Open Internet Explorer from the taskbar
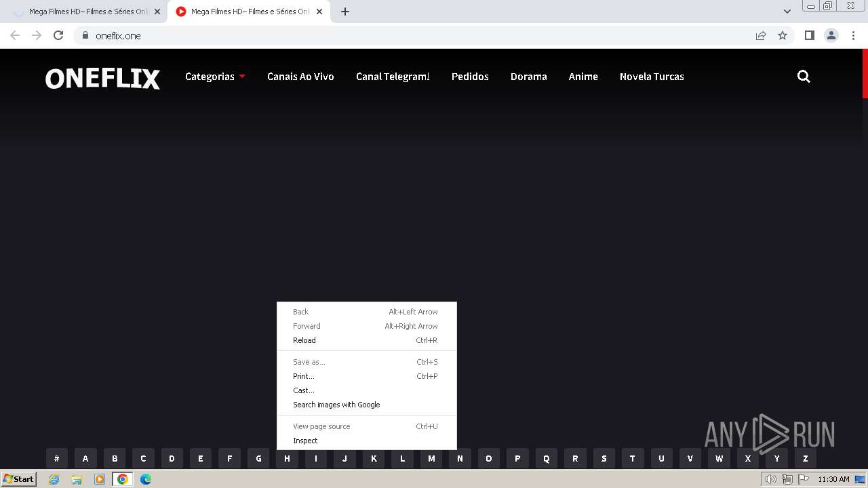Image resolution: width=868 pixels, height=488 pixels. [54, 479]
